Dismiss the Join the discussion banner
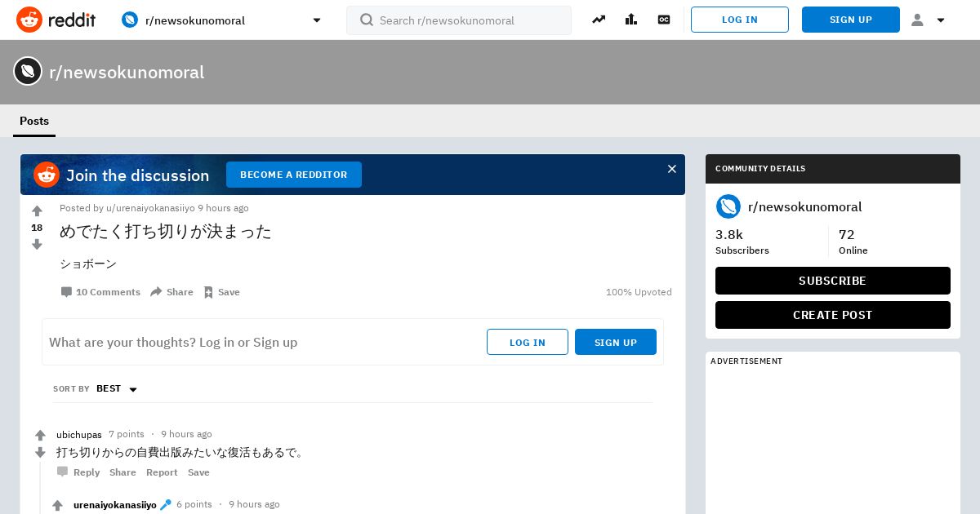980x514 pixels. point(672,169)
